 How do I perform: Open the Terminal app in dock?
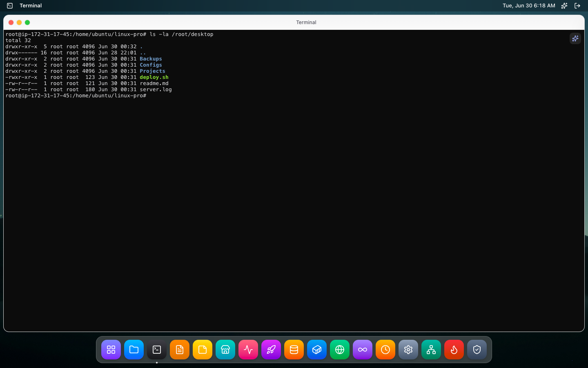[157, 350]
